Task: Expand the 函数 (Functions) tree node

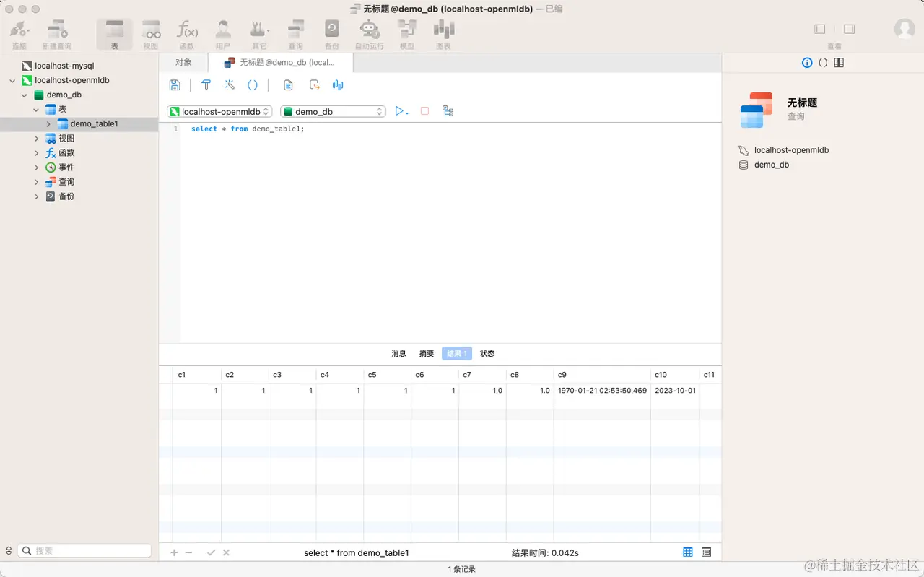Action: pyautogui.click(x=37, y=153)
